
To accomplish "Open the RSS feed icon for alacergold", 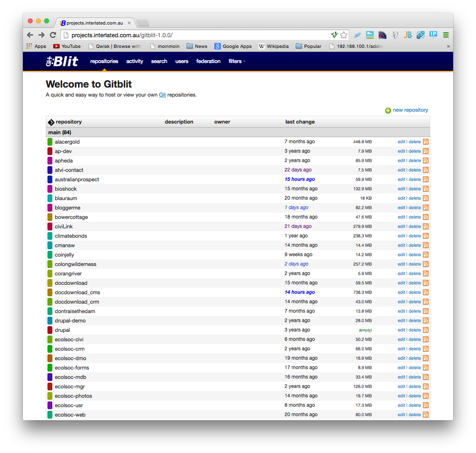I will pyautogui.click(x=426, y=142).
